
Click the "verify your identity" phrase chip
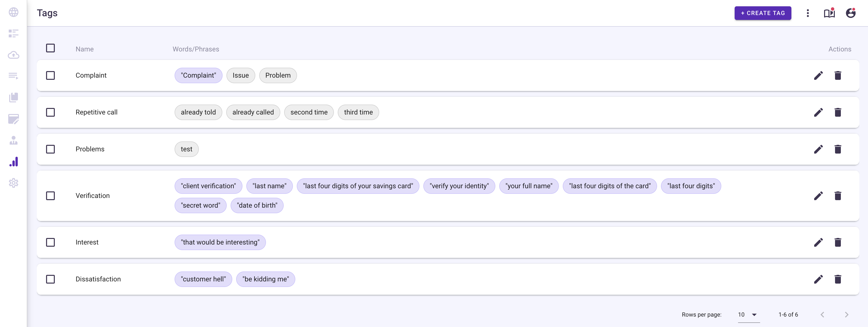[459, 186]
